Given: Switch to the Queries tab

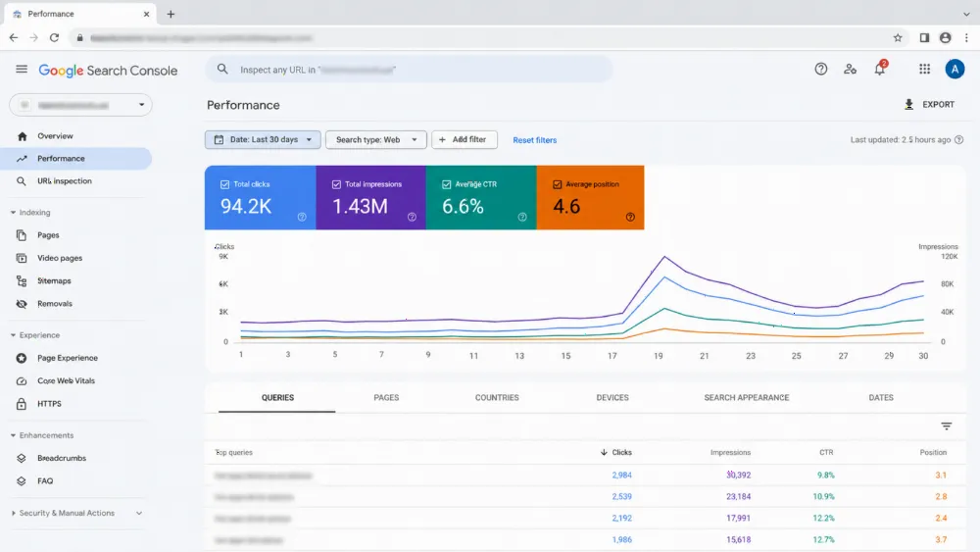Looking at the screenshot, I should click(277, 398).
